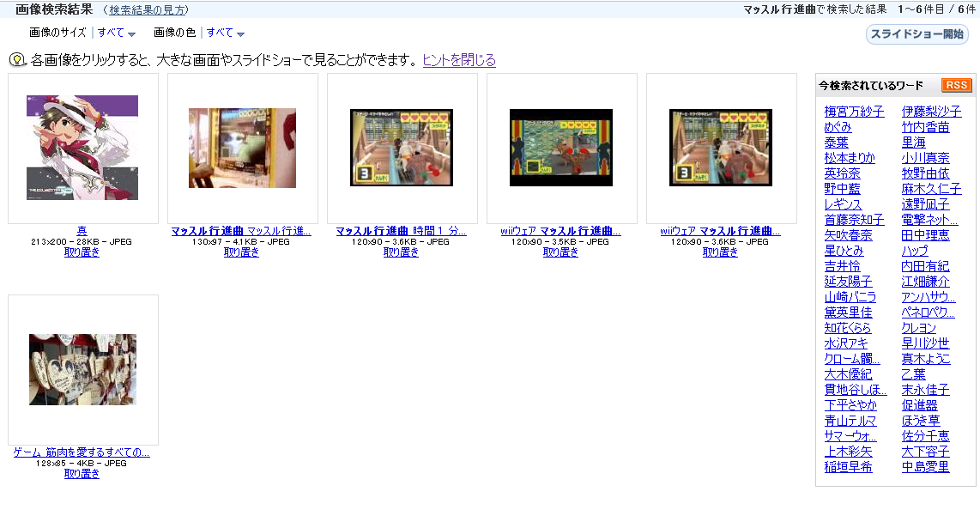Image resolution: width=980 pixels, height=522 pixels.
Task: Search keyword 松本まりか
Action: coord(850,157)
